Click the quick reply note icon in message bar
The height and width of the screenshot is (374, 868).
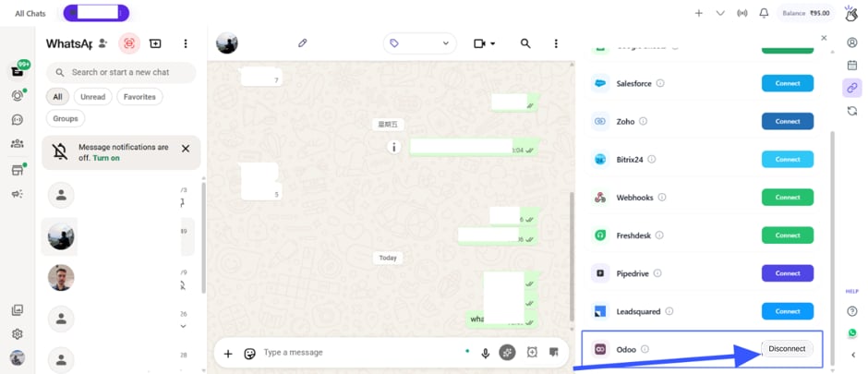[x=553, y=352]
